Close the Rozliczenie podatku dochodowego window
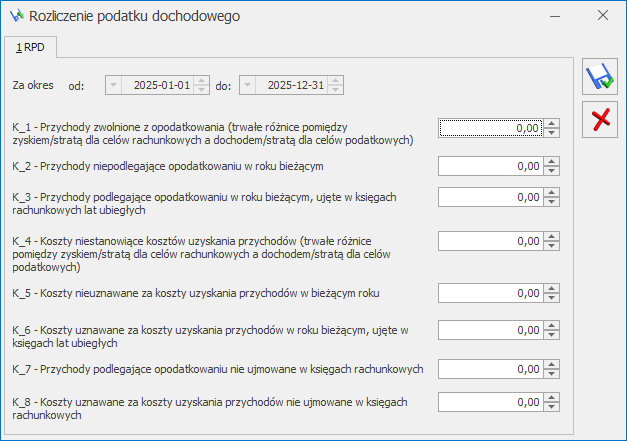Image resolution: width=627 pixels, height=441 pixels. coord(603,16)
